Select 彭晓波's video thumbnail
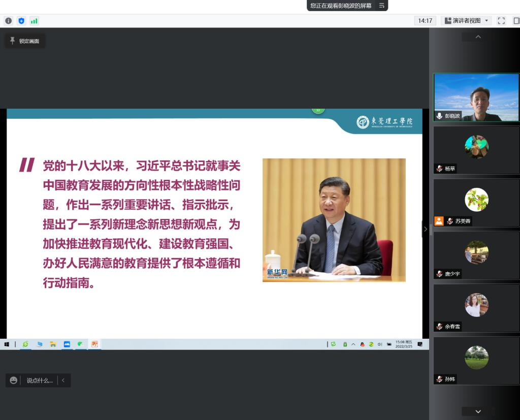 [476, 96]
